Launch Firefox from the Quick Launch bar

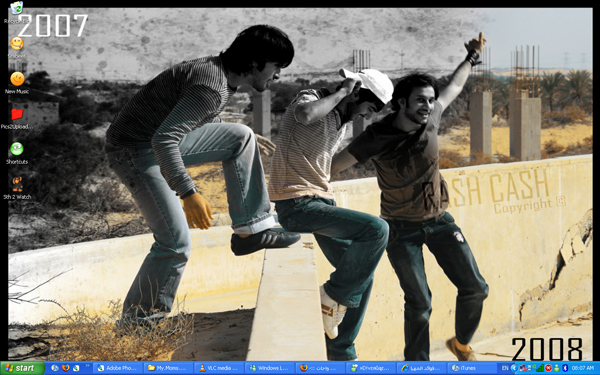pyautogui.click(x=66, y=368)
